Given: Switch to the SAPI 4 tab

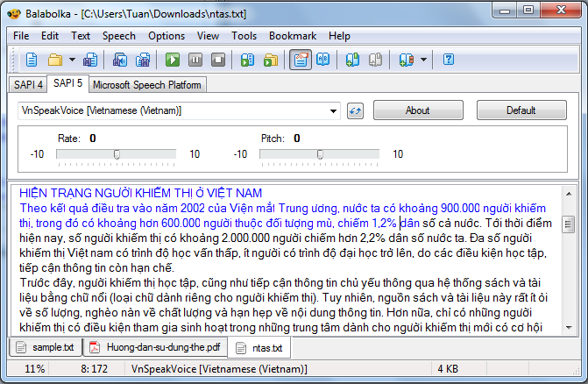Looking at the screenshot, I should [29, 85].
